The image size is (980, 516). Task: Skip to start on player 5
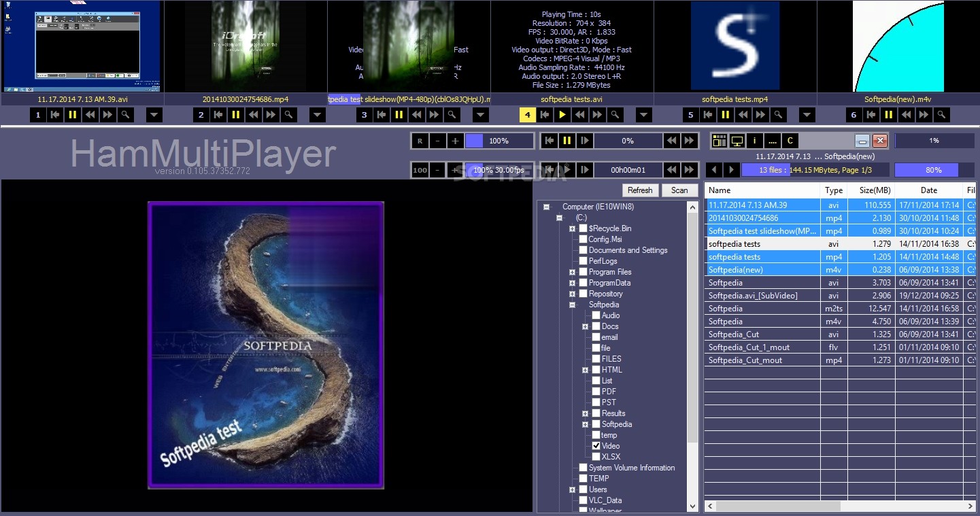708,115
